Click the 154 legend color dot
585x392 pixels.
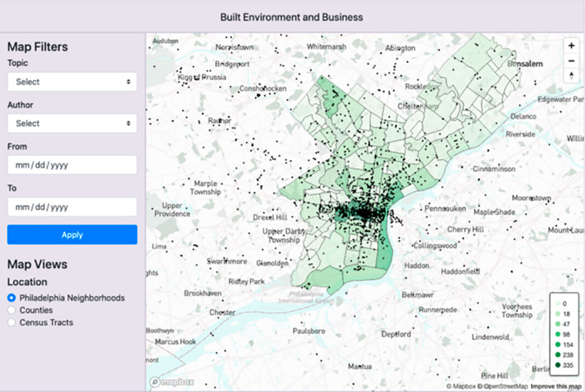tap(558, 344)
